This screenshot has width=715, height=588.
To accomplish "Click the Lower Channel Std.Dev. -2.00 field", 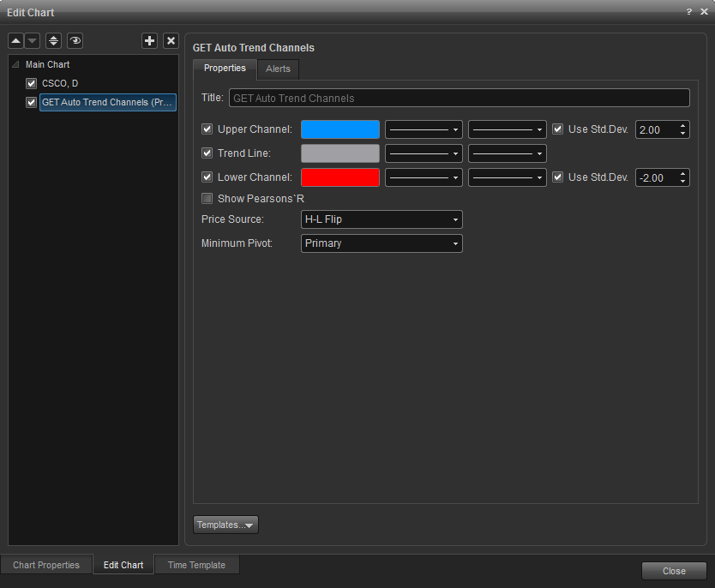I will click(x=657, y=177).
